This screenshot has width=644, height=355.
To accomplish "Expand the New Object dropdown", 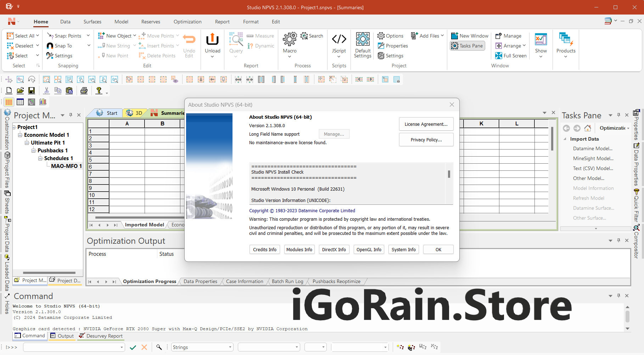I will click(x=134, y=36).
